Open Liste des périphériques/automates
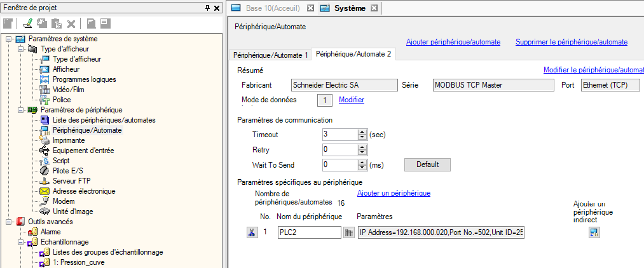Screen dimensions: 644x268 104,120
